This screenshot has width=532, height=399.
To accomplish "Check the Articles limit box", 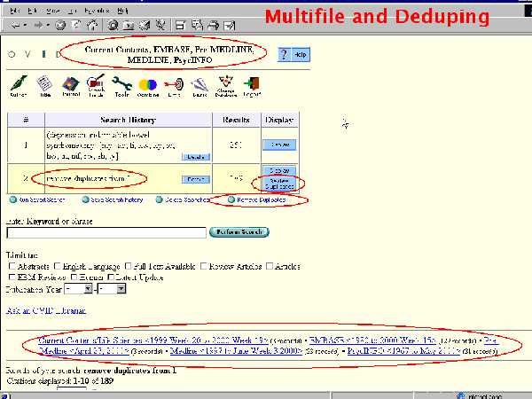I will click(x=270, y=266).
